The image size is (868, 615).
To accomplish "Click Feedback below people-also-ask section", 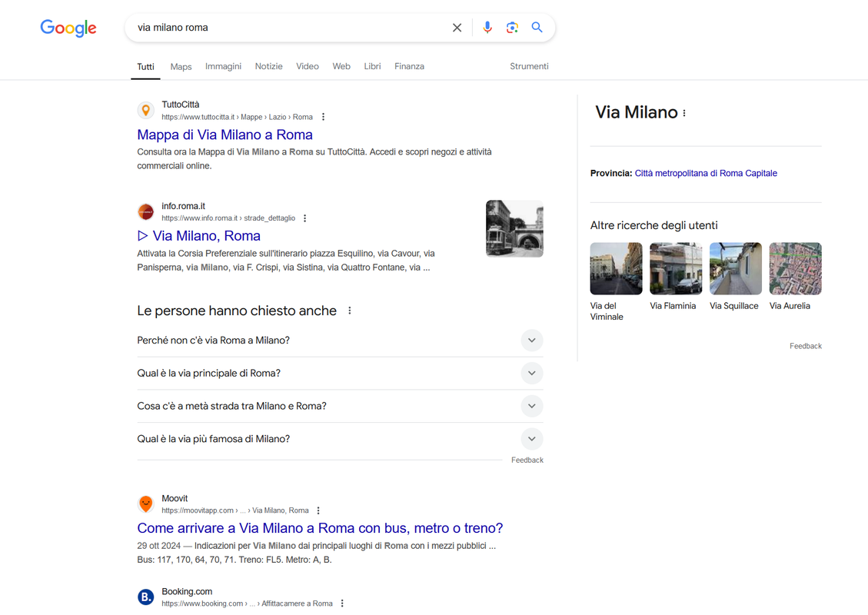I will [x=527, y=460].
